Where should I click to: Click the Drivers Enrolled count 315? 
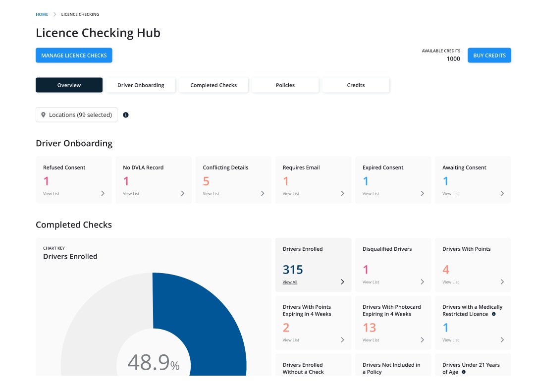(293, 270)
